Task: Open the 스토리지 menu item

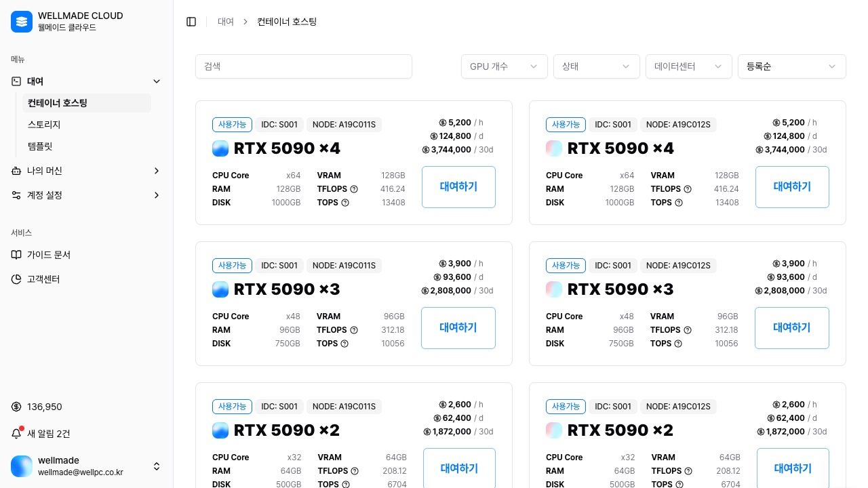Action: click(x=87, y=125)
